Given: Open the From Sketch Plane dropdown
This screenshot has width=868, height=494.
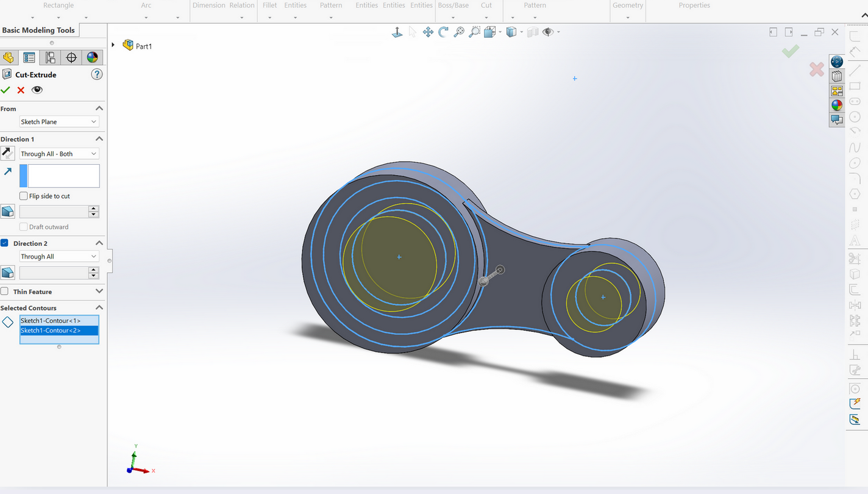Looking at the screenshot, I should coord(59,122).
